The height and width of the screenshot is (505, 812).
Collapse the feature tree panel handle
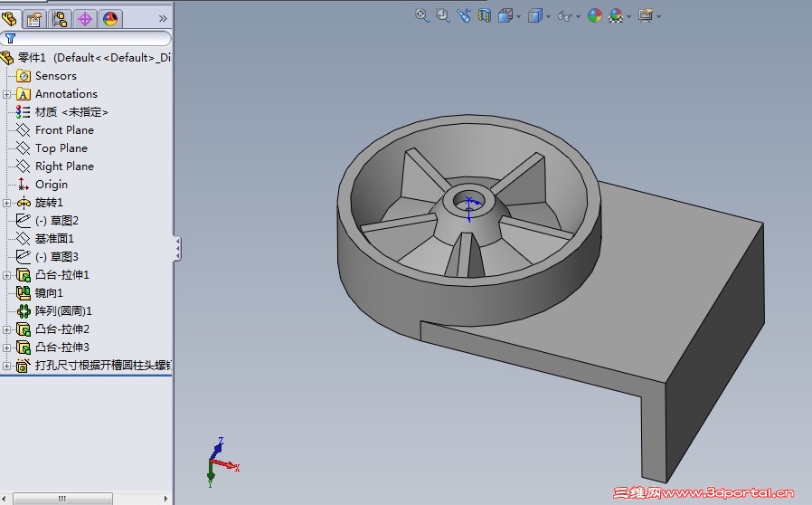(x=177, y=249)
